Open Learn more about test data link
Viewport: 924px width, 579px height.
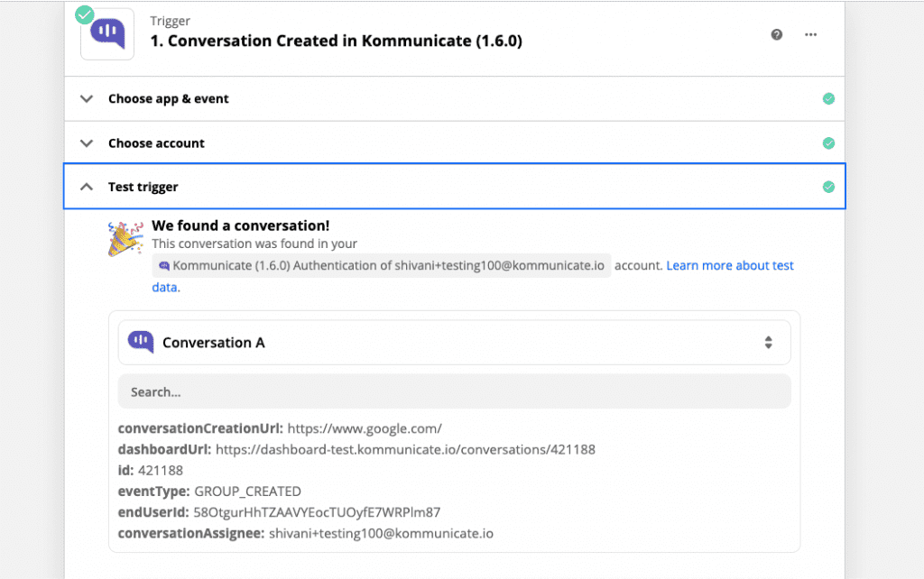pyautogui.click(x=729, y=266)
